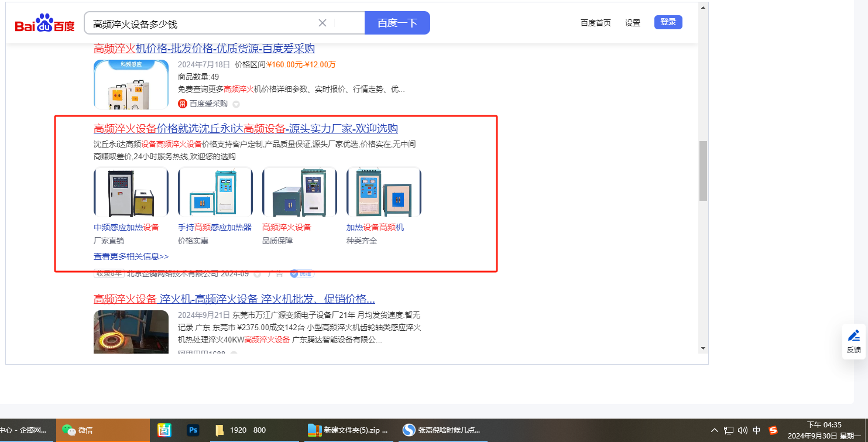Viewport: 868px width, 442px height.
Task: Open result 高频淬火机价格-批发价格-优质货源-百度爱采购
Action: pos(204,49)
